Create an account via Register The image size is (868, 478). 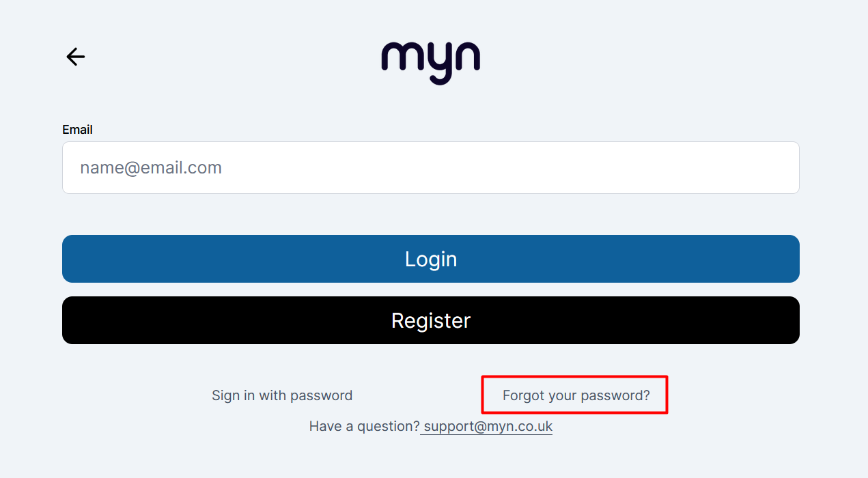[x=431, y=320]
